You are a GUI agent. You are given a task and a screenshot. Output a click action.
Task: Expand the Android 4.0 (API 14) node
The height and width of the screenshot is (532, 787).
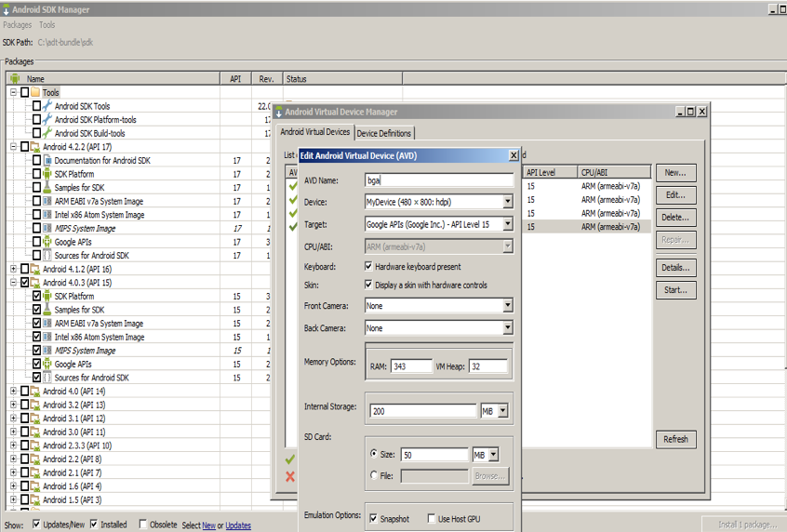(14, 391)
